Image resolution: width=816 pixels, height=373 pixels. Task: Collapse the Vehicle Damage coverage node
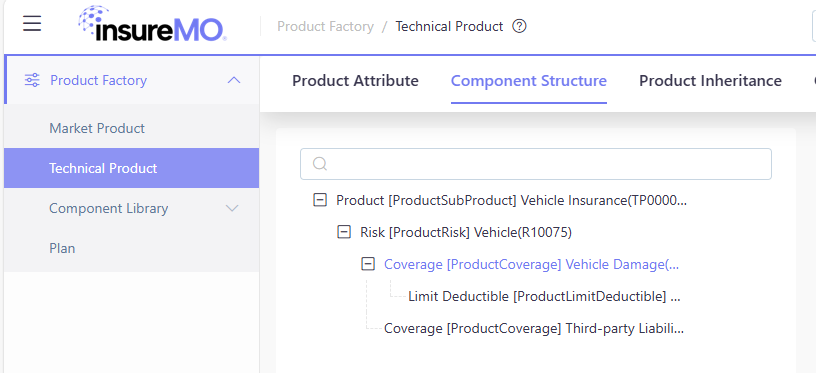coord(368,264)
